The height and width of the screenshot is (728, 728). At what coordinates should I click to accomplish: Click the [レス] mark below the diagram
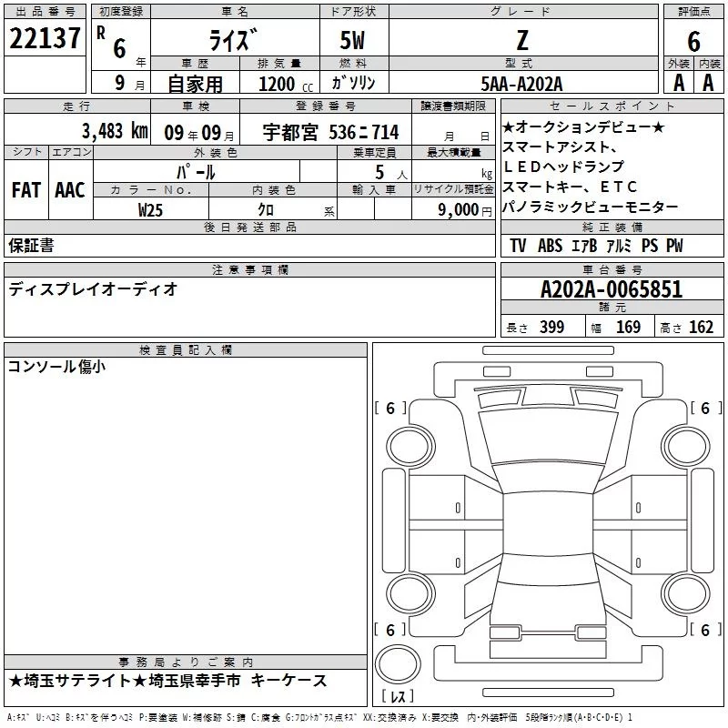pyautogui.click(x=398, y=697)
